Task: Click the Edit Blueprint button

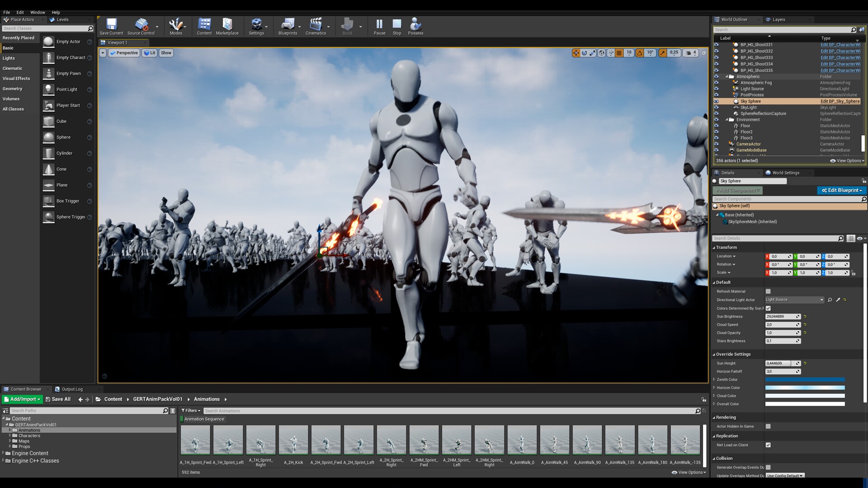Action: 841,190
